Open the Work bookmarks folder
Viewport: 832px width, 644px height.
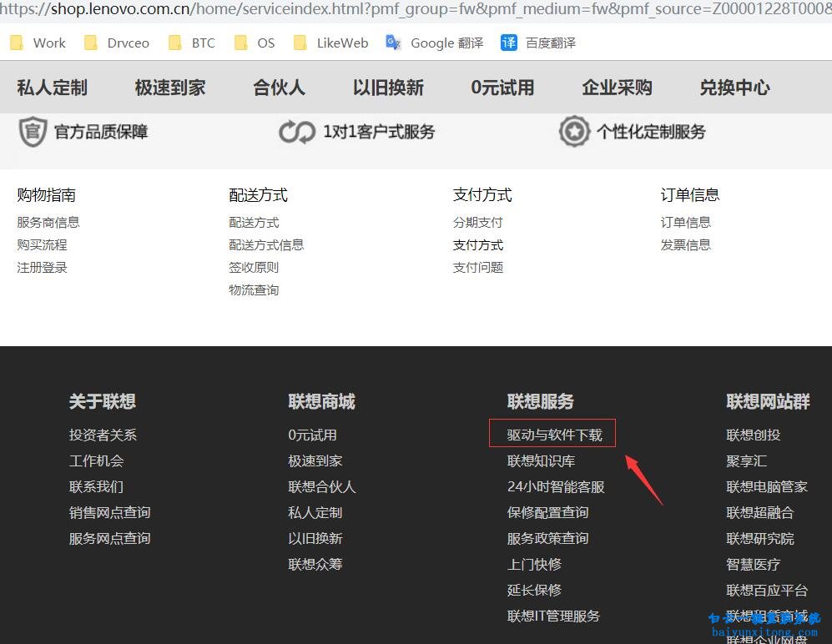(x=38, y=43)
